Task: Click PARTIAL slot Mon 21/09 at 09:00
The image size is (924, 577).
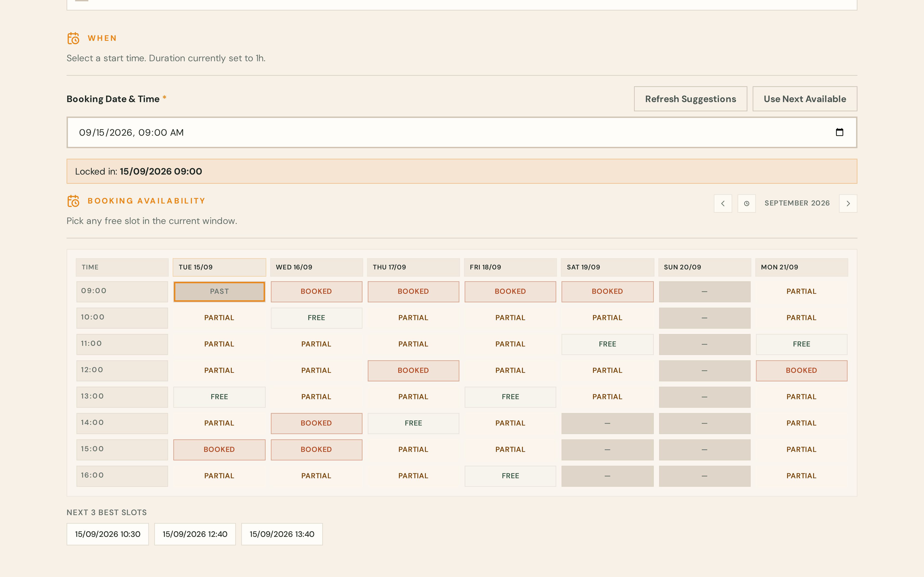Action: point(802,292)
